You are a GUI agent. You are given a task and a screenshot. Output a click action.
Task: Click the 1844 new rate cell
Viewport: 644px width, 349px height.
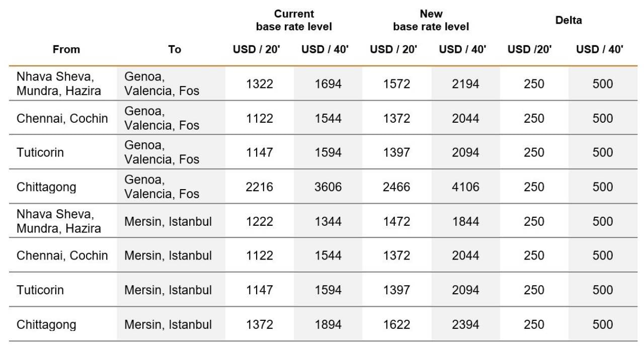tap(465, 221)
